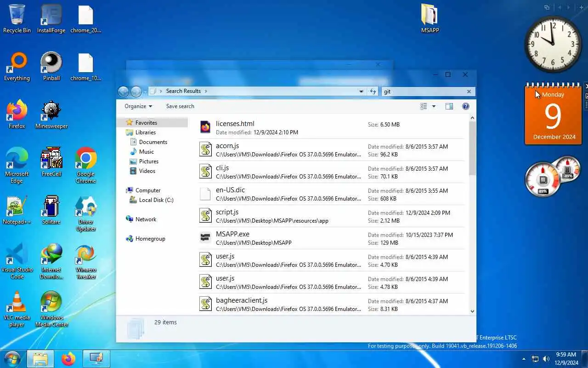Launch Internet Download Manager shortcut
588x368 pixels.
[x=51, y=262]
